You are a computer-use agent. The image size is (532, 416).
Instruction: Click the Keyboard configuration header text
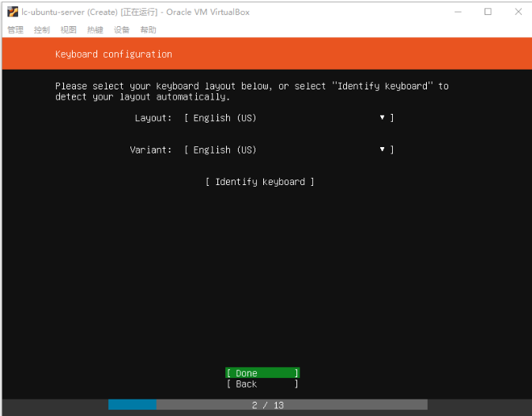point(114,55)
